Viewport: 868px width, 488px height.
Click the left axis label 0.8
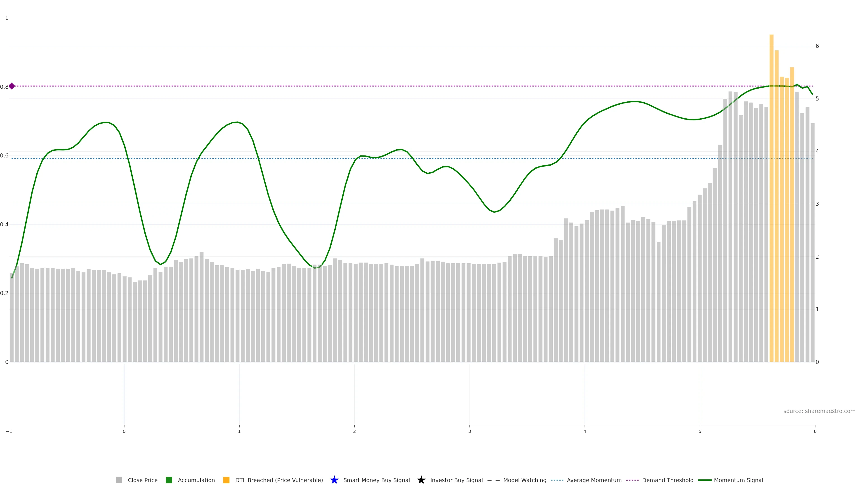click(4, 87)
